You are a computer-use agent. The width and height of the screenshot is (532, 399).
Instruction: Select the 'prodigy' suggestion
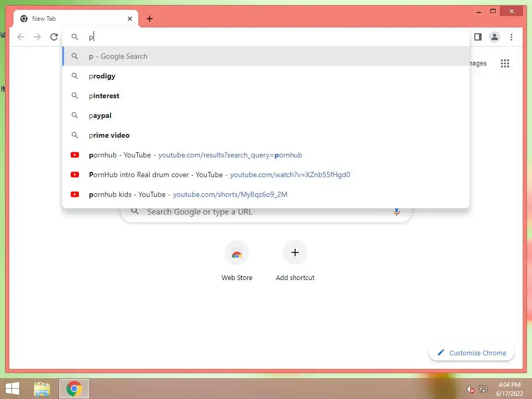pos(266,76)
